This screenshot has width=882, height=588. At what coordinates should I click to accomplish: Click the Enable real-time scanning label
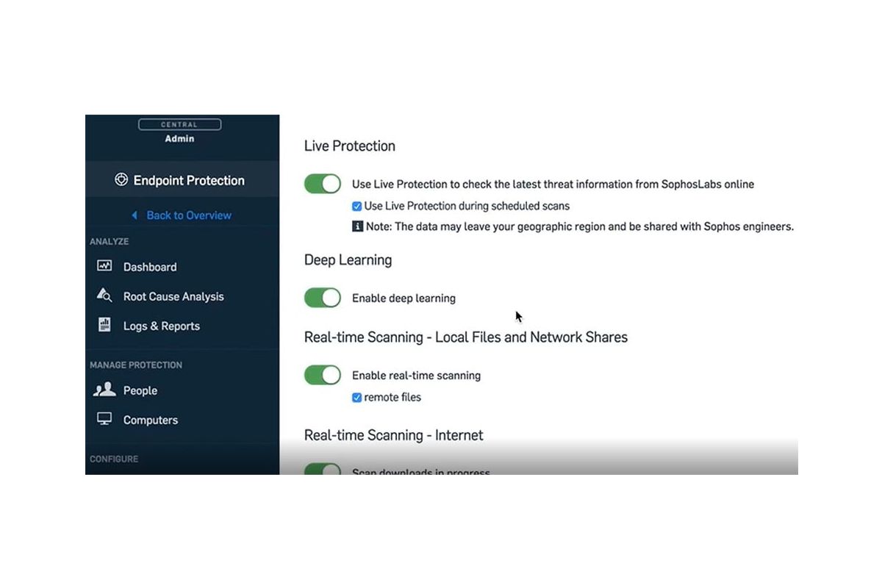[x=416, y=376]
